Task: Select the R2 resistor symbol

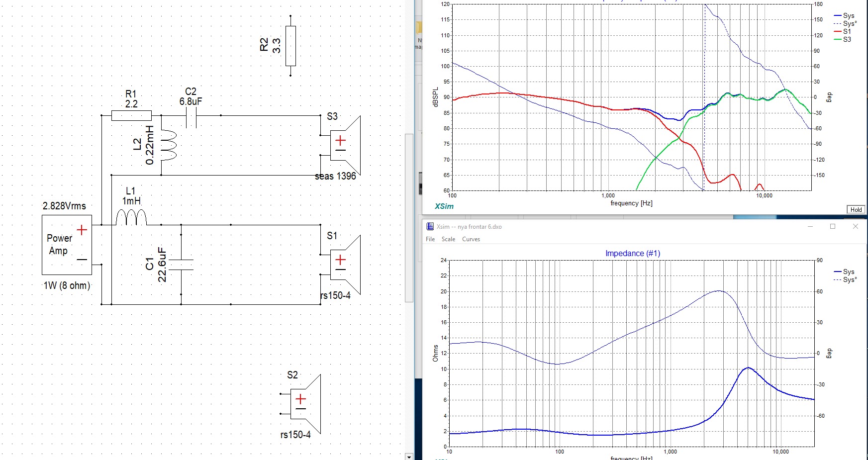Action: click(290, 46)
